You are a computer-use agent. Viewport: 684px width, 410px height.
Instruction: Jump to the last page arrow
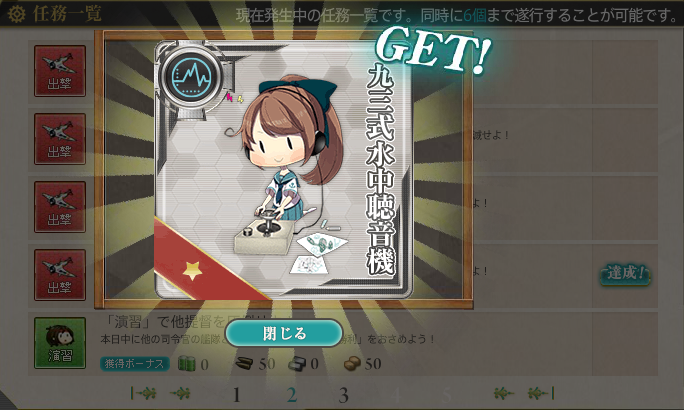tap(541, 393)
